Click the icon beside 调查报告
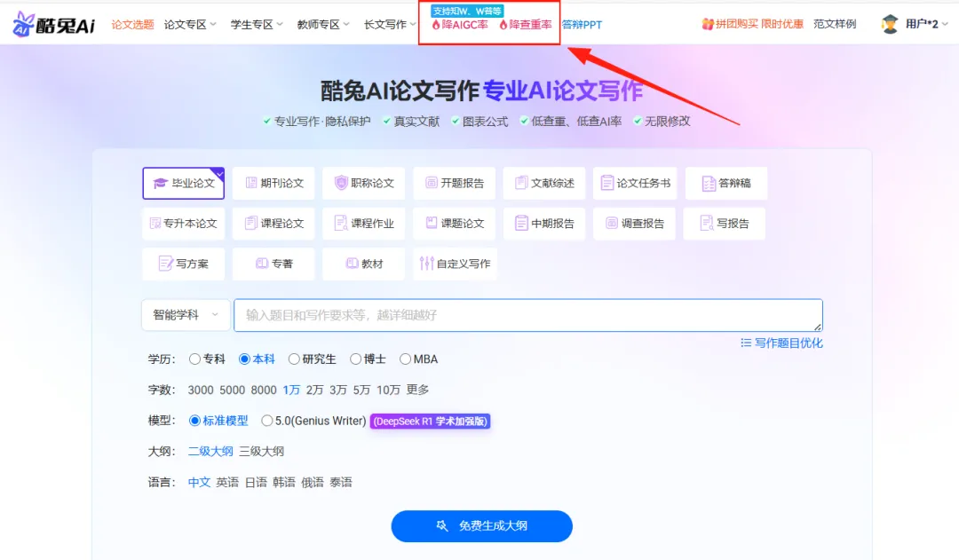959x560 pixels. 612,223
